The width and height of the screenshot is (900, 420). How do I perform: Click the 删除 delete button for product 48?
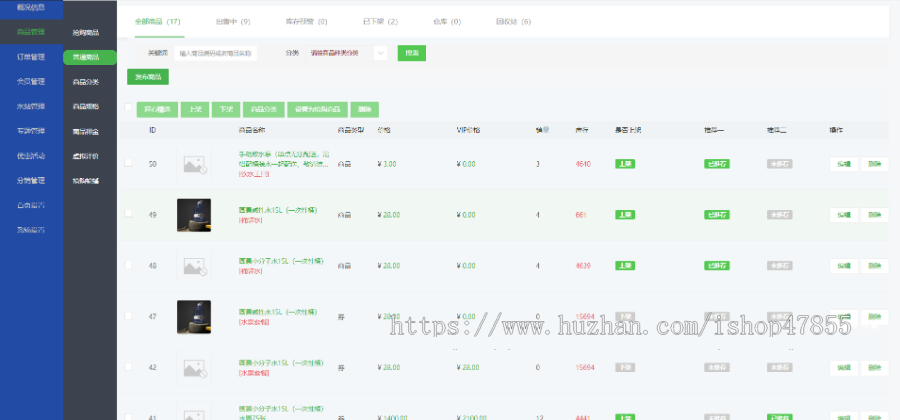click(875, 266)
